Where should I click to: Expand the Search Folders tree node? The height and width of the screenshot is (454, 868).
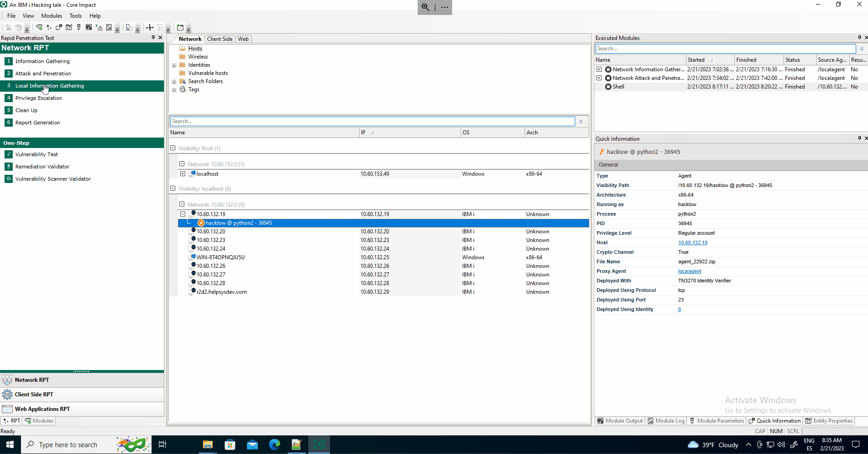click(x=174, y=82)
